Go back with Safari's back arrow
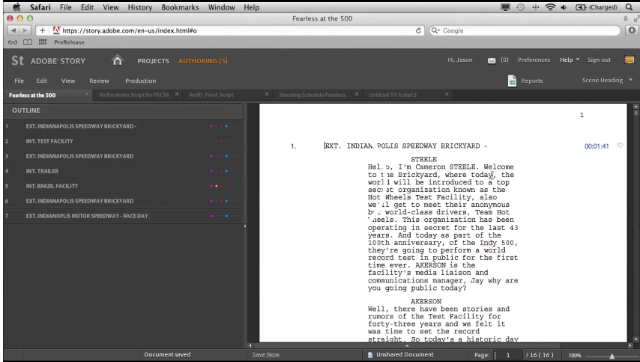640x362 pixels. pyautogui.click(x=13, y=31)
